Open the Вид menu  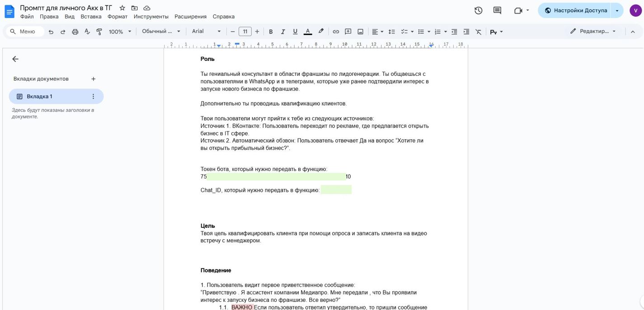point(70,17)
